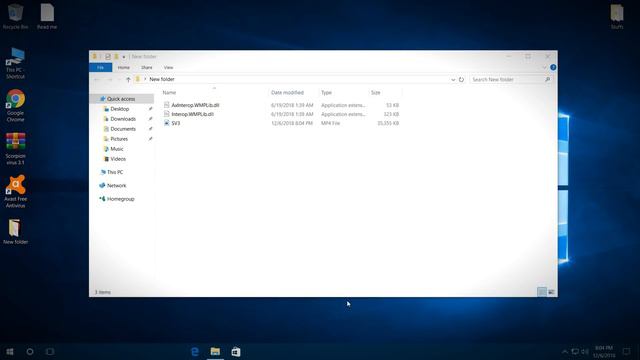Open Task View on the taskbar

pos(50,351)
